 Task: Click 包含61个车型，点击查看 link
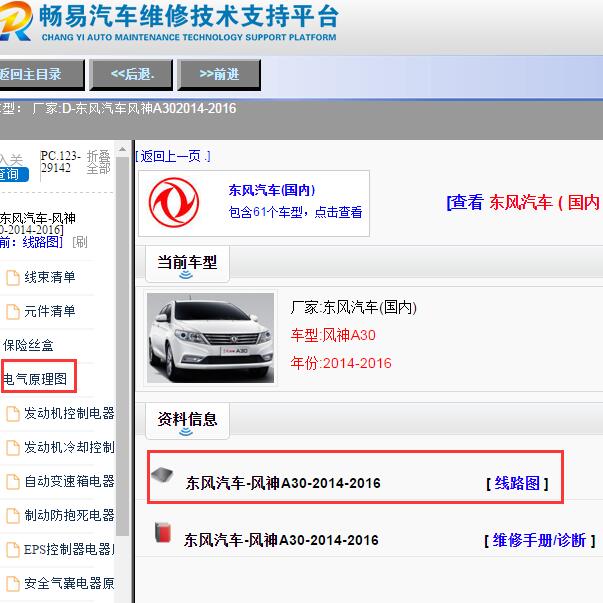(295, 212)
